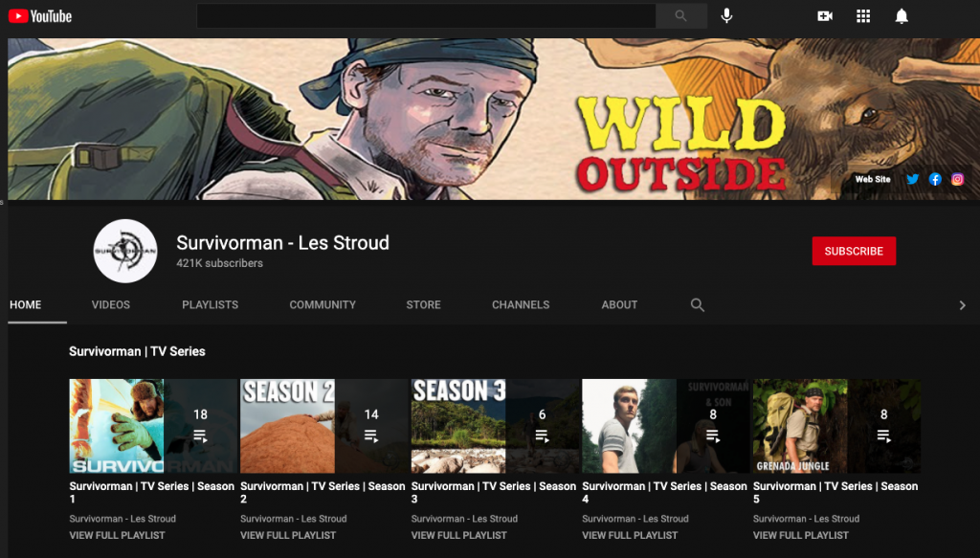Open the channel's Instagram link

[957, 179]
